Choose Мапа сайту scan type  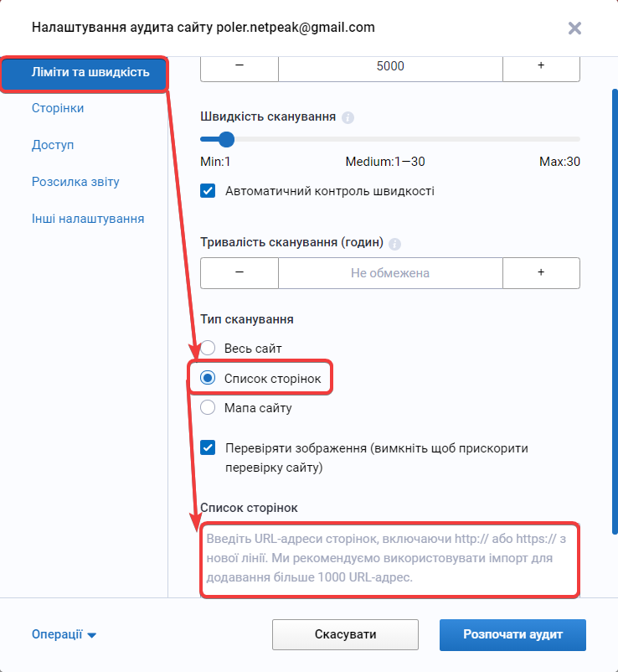pyautogui.click(x=209, y=408)
